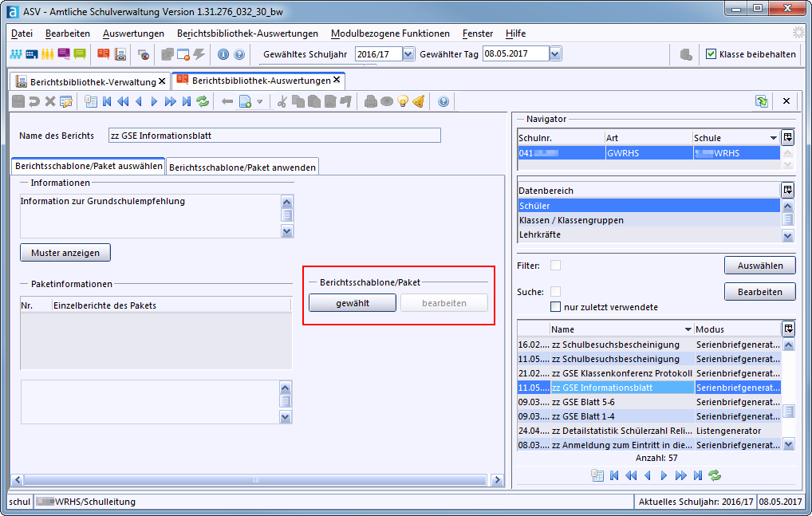This screenshot has width=812, height=516.
Task: Click the blue info icon in top toolbar
Action: [223, 54]
